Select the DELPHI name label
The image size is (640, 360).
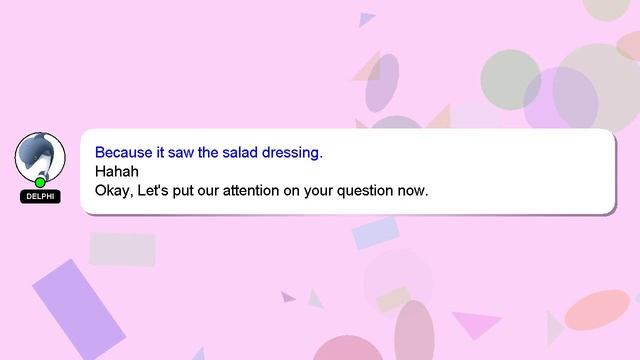click(40, 196)
